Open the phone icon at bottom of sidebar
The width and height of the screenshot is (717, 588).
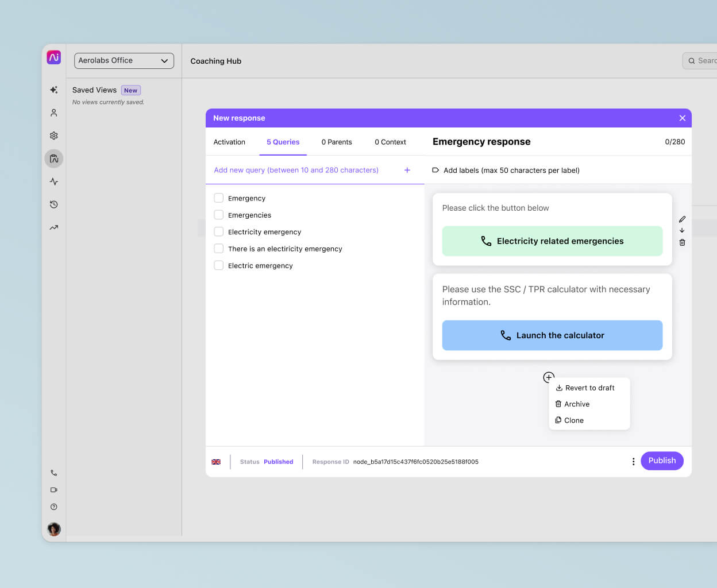pos(53,473)
